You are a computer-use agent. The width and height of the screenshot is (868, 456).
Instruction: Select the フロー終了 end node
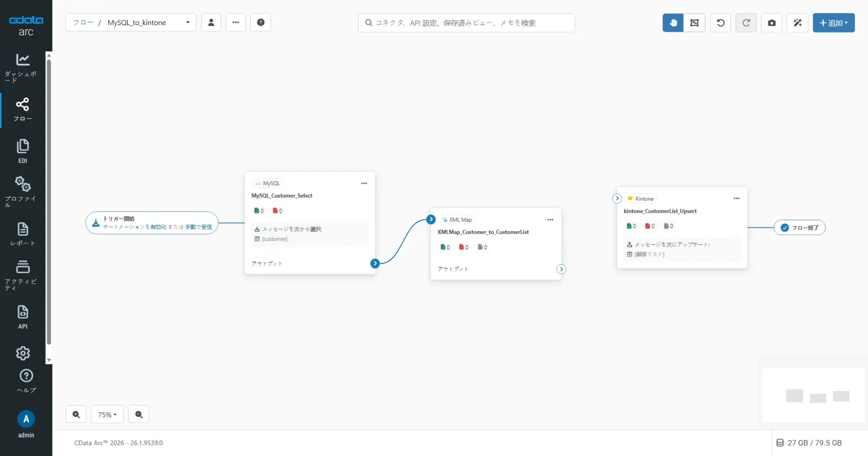pyautogui.click(x=800, y=228)
